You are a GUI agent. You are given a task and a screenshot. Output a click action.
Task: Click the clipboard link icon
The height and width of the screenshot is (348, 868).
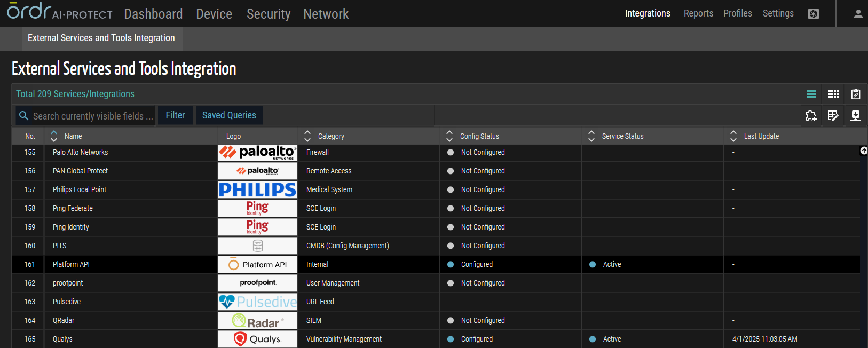pos(856,94)
